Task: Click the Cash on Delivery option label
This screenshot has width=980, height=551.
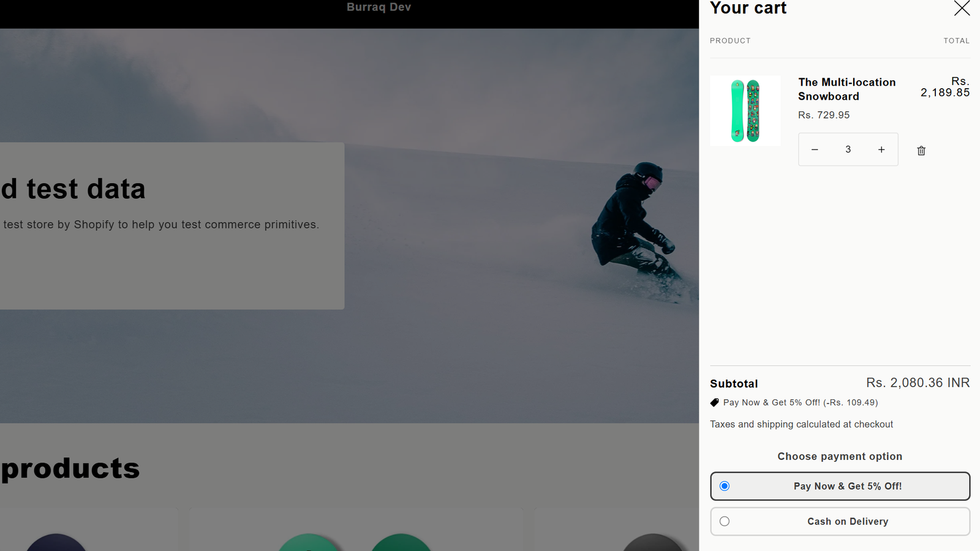Action: [x=848, y=522]
